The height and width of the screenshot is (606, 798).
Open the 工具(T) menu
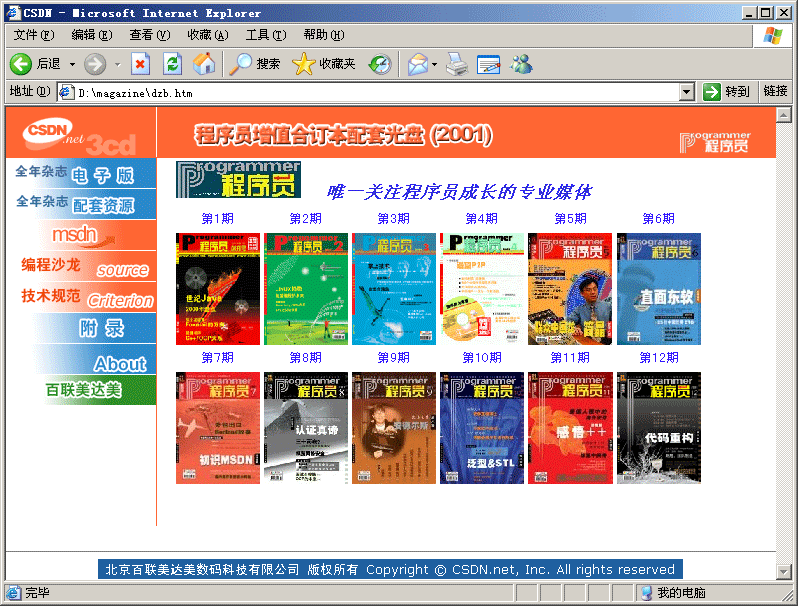tap(266, 35)
